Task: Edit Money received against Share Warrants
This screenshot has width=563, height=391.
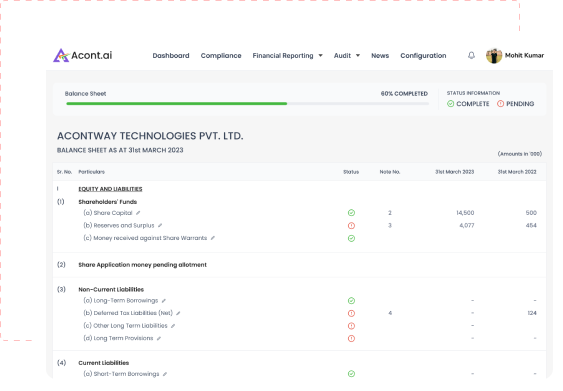Action: 213,238
